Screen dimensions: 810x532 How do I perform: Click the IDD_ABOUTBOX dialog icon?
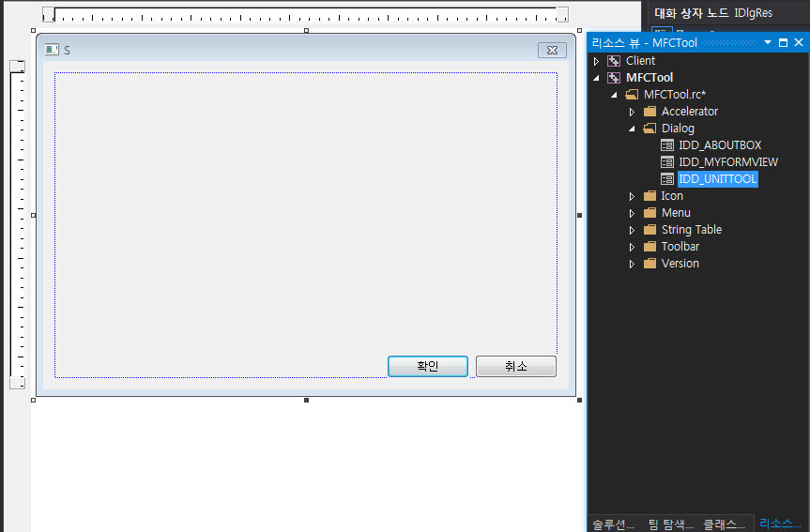pos(667,145)
